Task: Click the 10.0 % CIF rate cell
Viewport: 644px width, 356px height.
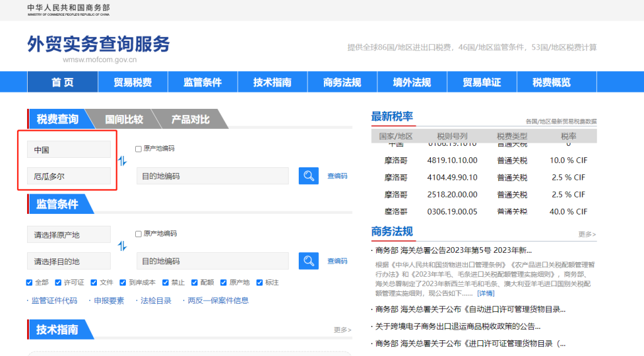Action: [x=569, y=160]
